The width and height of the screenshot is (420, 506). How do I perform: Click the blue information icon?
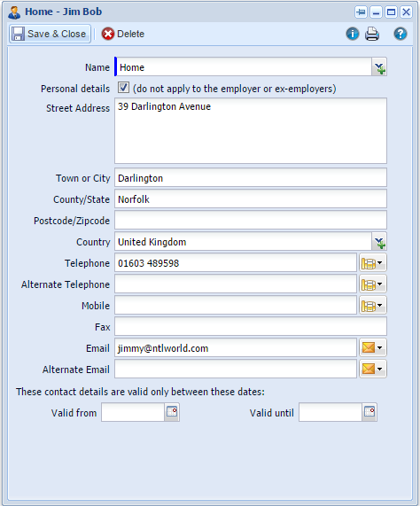click(353, 34)
